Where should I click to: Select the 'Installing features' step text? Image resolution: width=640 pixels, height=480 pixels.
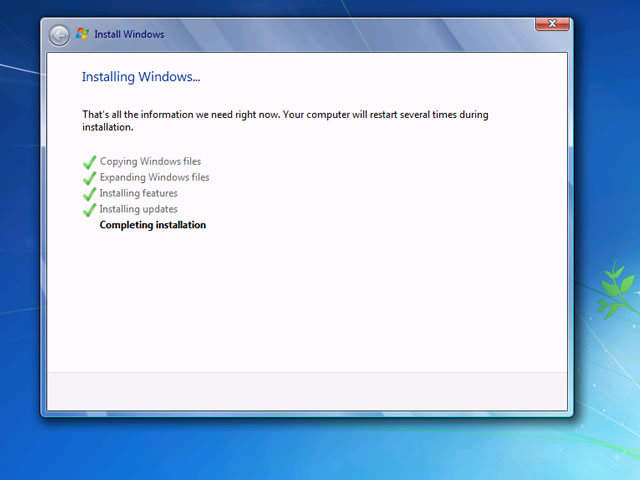138,193
